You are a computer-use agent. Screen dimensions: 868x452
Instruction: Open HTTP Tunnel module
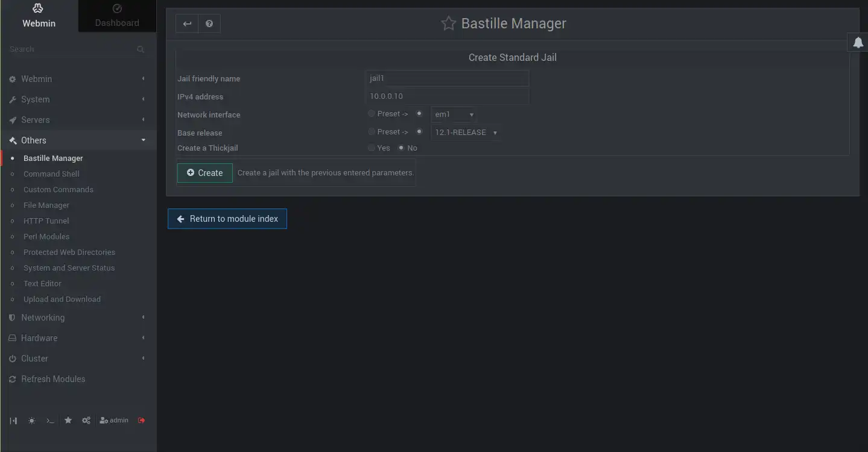pos(46,221)
